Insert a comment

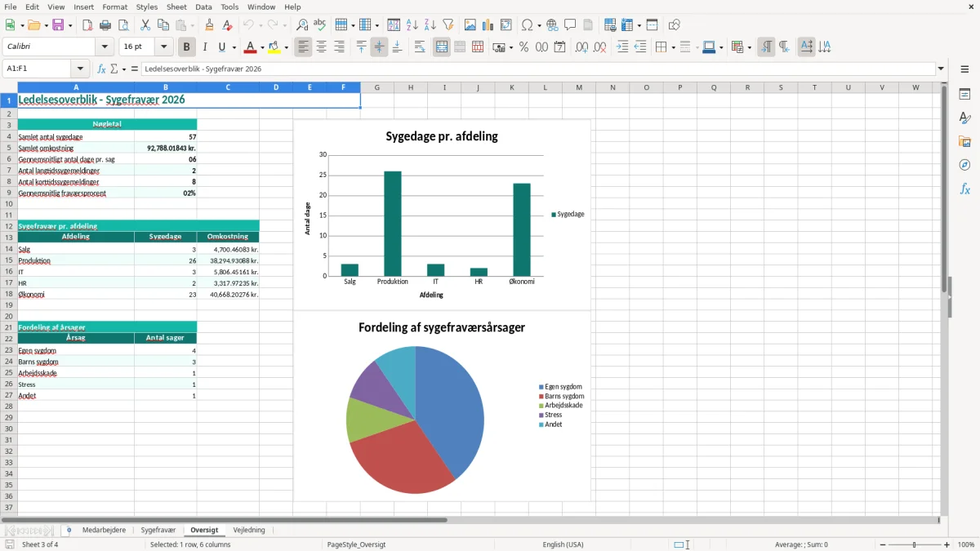click(x=570, y=25)
